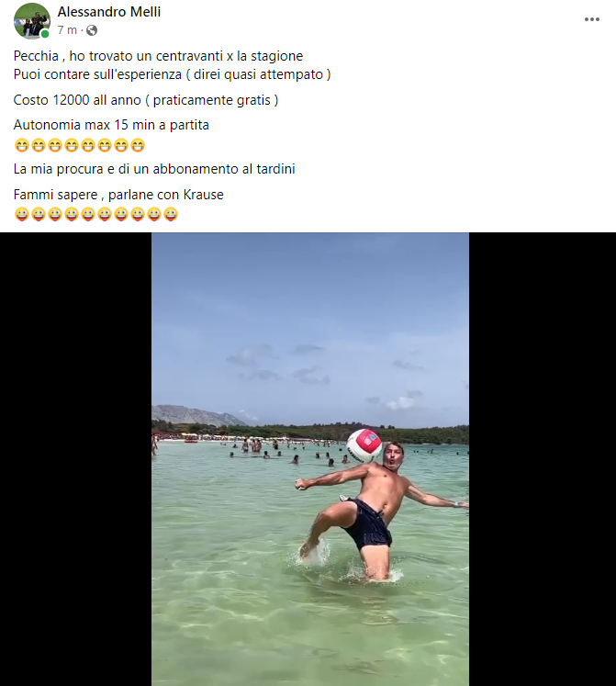
Task: Click the globe public audience icon
Action: 92,30
